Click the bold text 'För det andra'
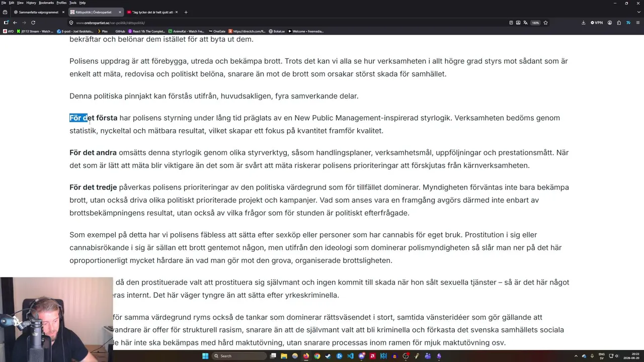The image size is (644, 362). click(x=93, y=152)
